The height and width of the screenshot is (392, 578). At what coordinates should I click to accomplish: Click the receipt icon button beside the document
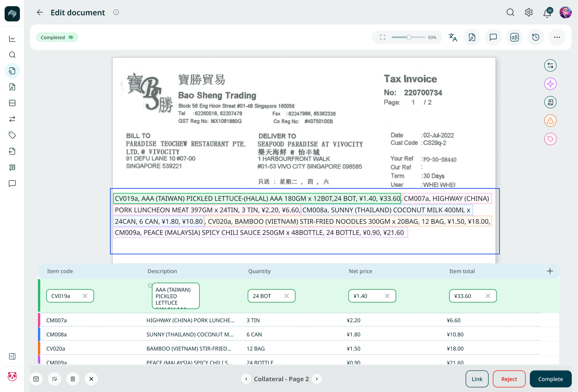pyautogui.click(x=550, y=102)
